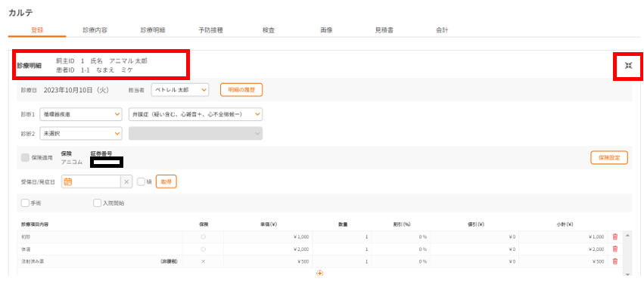This screenshot has height=288, width=644.
Task: Add a new item with the orange plus icon
Action: 320,273
